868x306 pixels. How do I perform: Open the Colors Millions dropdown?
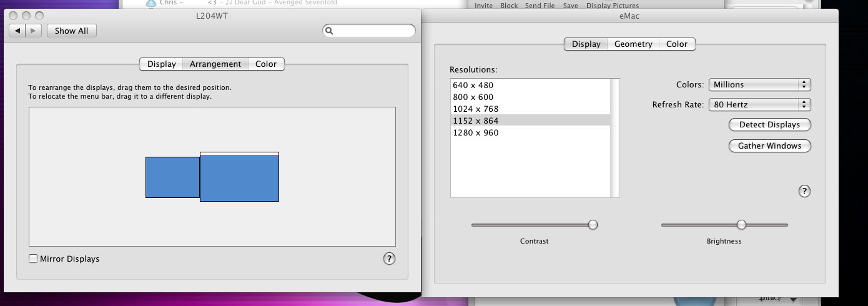(x=759, y=85)
